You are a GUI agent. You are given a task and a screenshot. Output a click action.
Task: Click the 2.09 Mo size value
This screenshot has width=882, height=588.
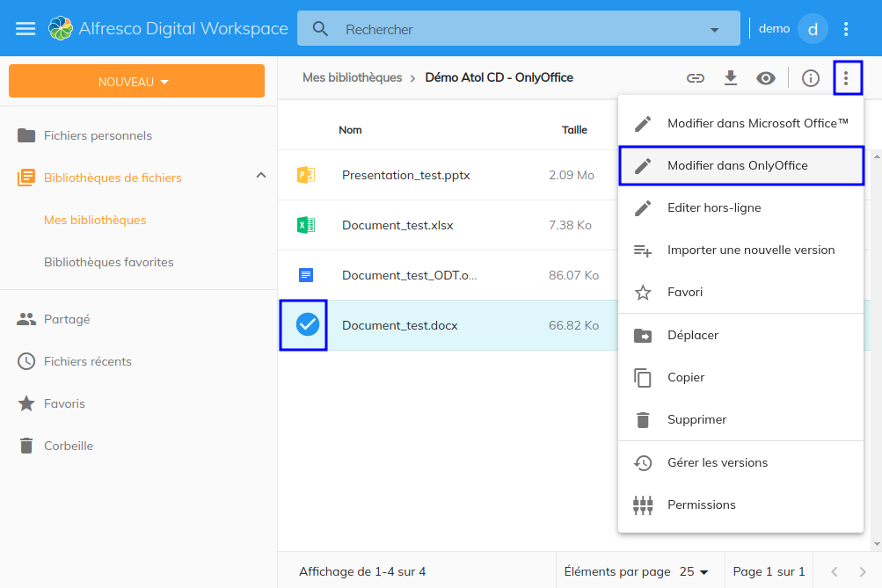click(x=571, y=176)
